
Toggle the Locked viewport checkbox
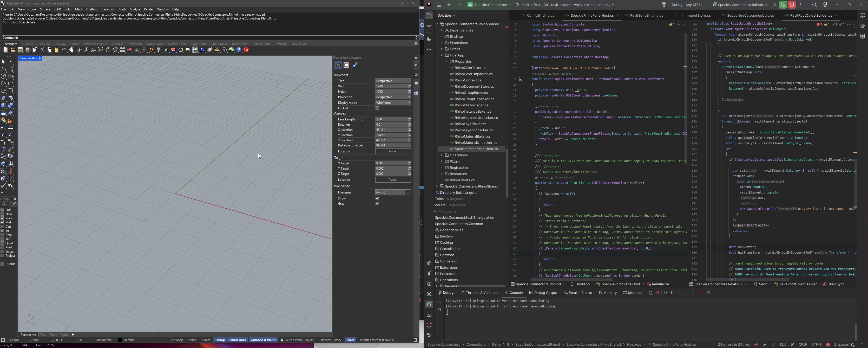point(377,108)
